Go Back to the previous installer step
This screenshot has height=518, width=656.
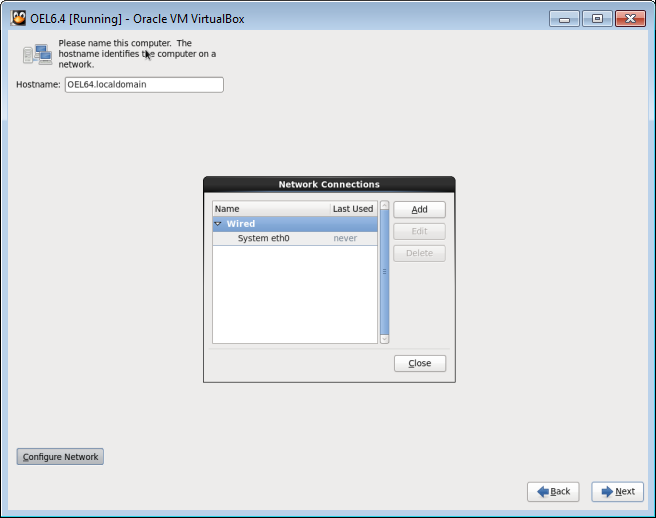pos(553,492)
